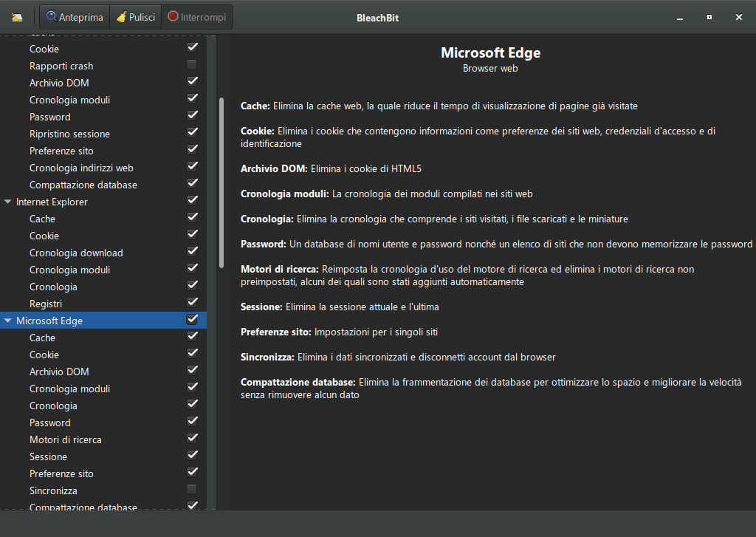Select the Sincronizza row
756x537 pixels.
coord(103,490)
